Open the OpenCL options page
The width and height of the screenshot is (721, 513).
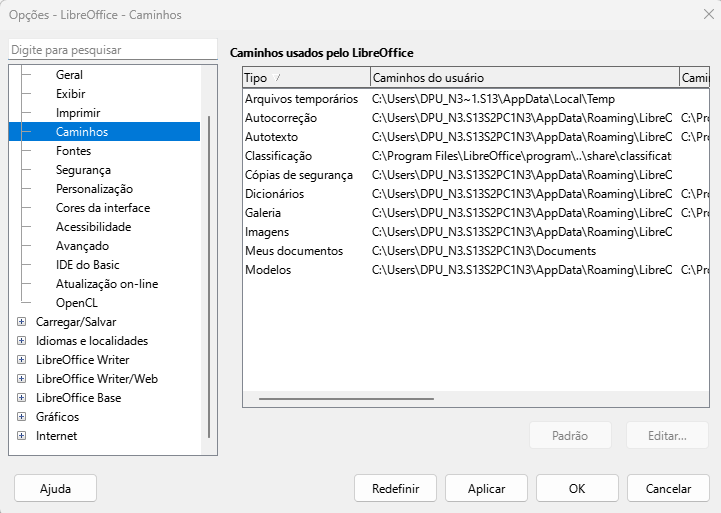pyautogui.click(x=76, y=303)
